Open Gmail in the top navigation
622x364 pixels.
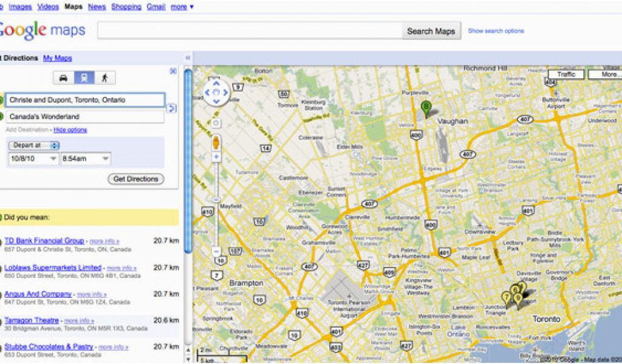click(156, 7)
